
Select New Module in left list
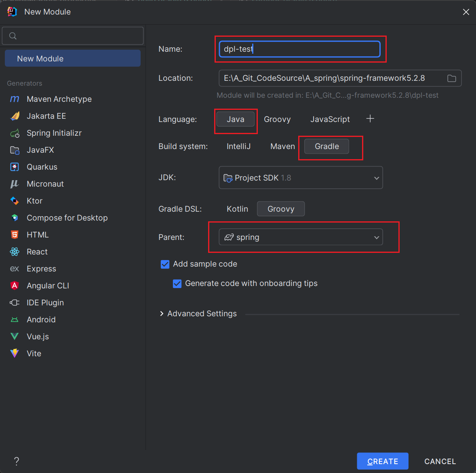coord(73,59)
